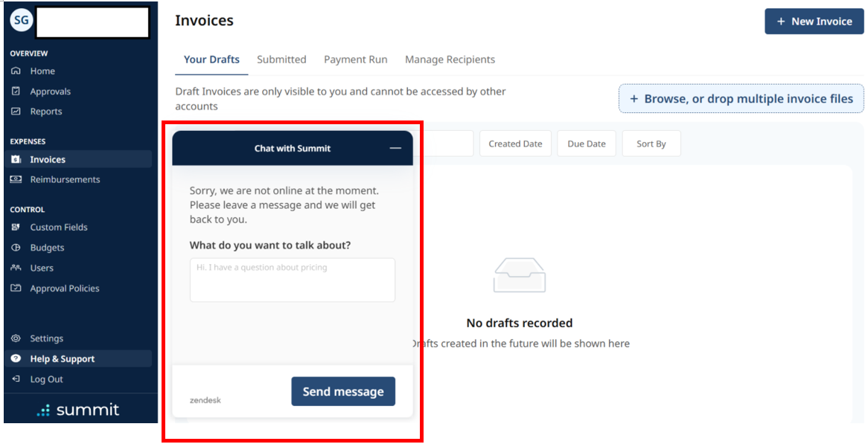Open Custom Fields using its sidebar icon
868x447 pixels.
coord(16,228)
